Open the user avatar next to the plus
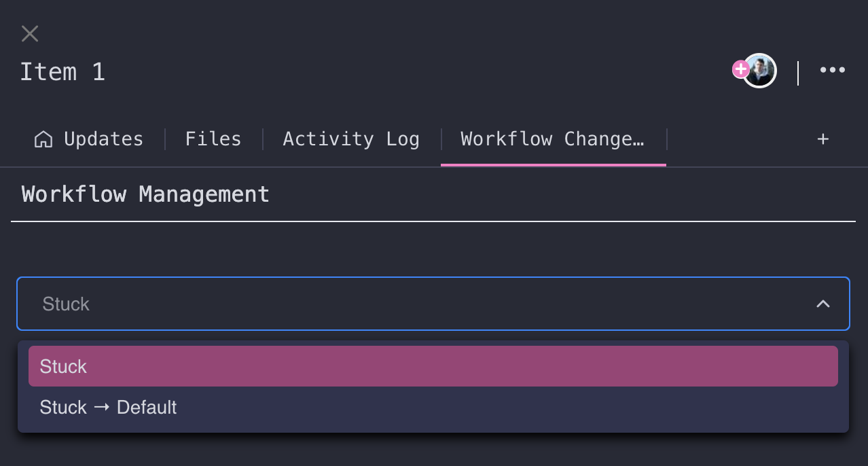 coord(760,71)
